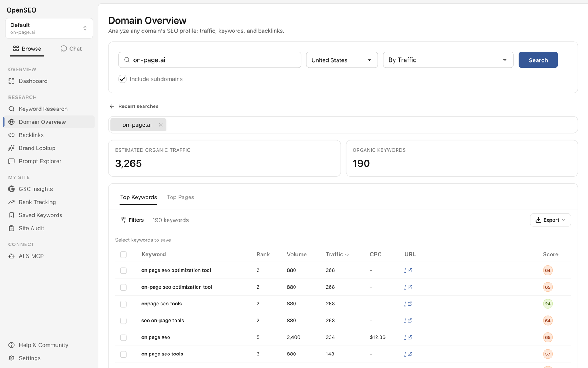The image size is (588, 368).
Task: Click the Dashboard grid icon in sidebar
Action: [11, 81]
